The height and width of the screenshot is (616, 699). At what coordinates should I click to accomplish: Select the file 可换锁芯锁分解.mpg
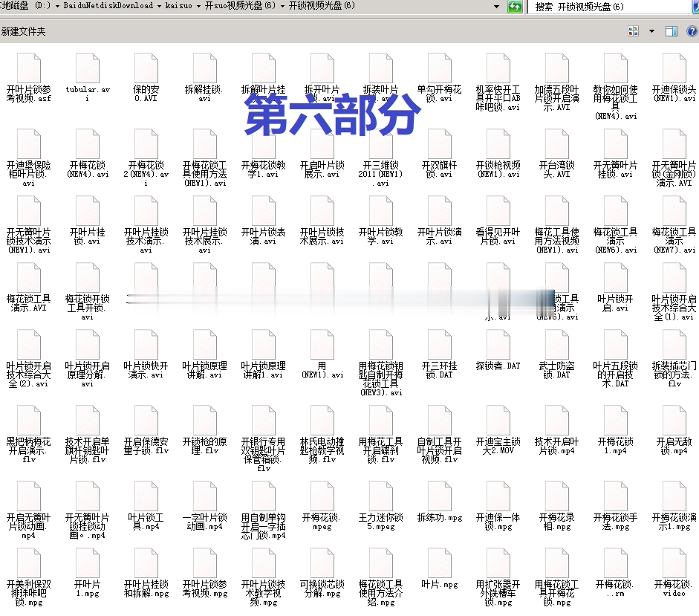pos(322,573)
